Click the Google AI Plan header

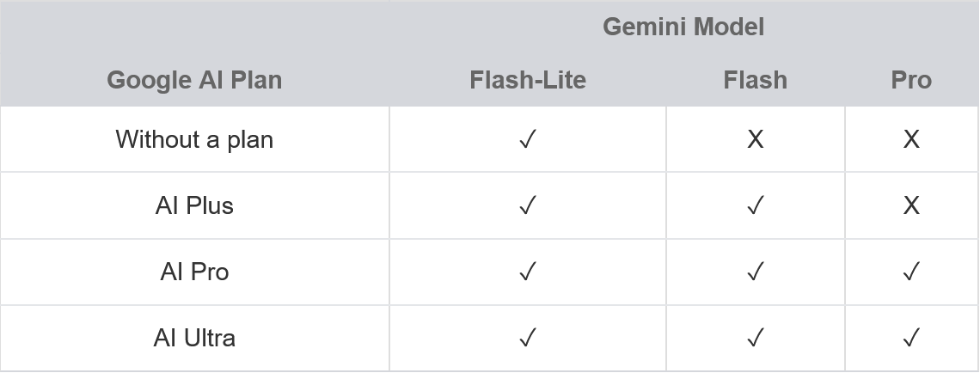[194, 80]
